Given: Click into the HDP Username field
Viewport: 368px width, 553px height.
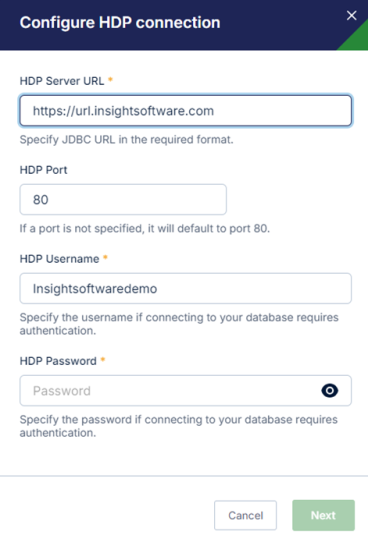Looking at the screenshot, I should 186,288.
